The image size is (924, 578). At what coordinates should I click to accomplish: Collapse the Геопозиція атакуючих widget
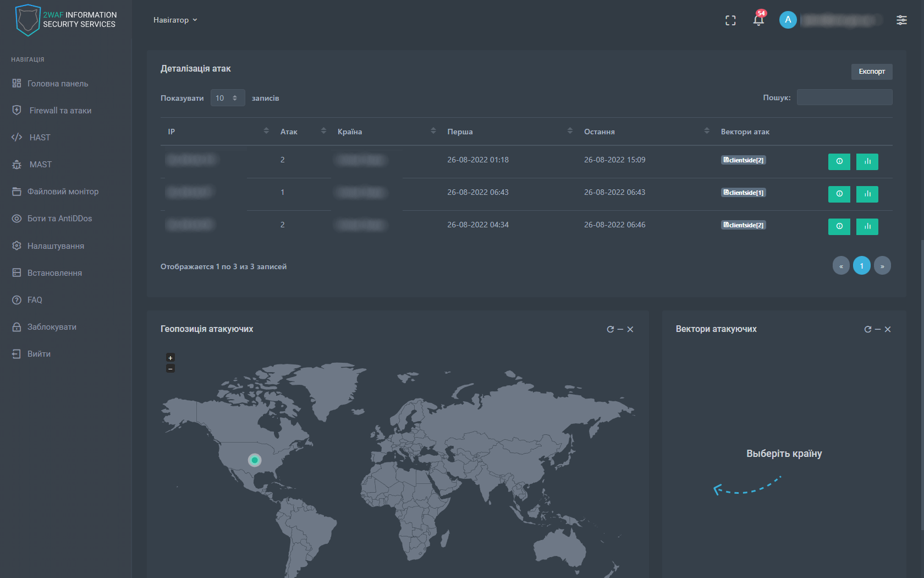[620, 329]
